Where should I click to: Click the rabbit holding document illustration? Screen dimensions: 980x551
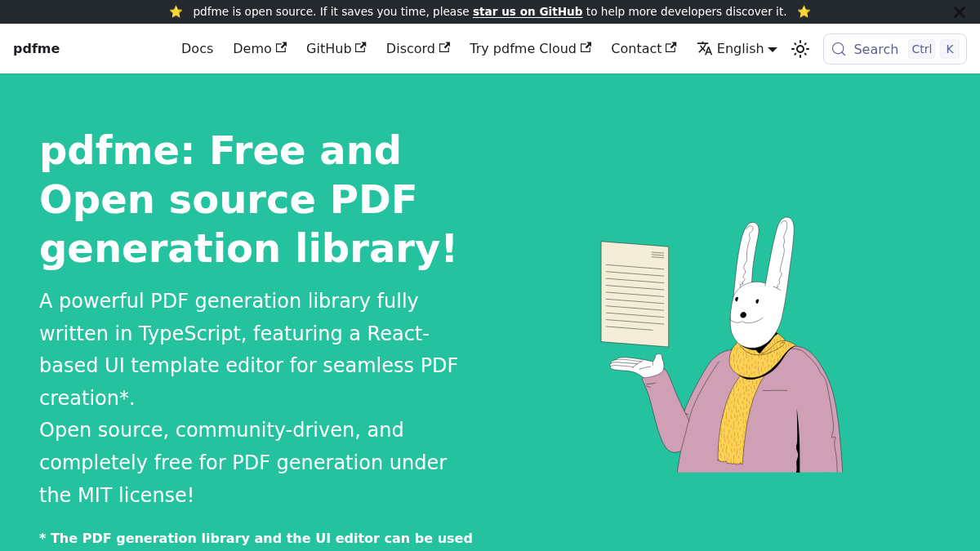pyautogui.click(x=722, y=344)
